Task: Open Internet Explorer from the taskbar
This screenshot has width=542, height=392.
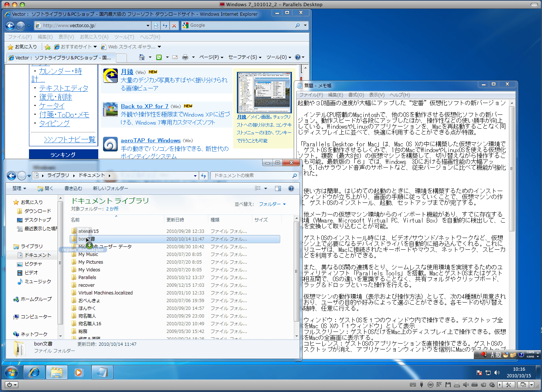Action: click(x=34, y=373)
